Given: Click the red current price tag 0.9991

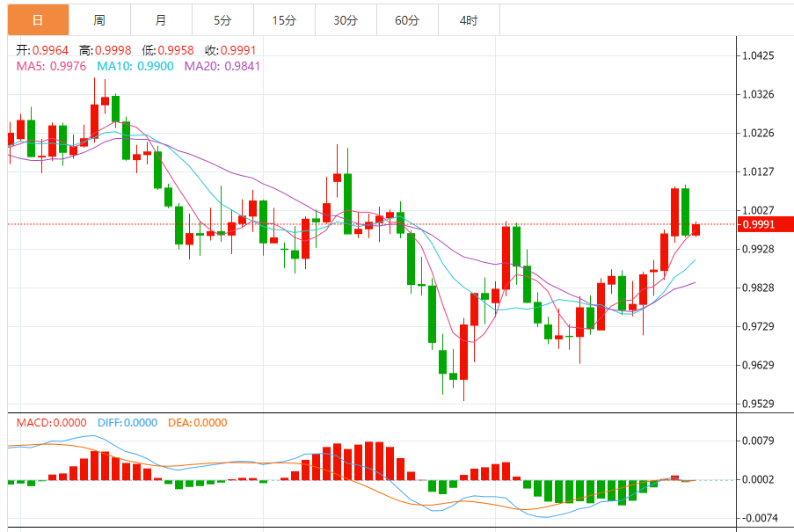Looking at the screenshot, I should [x=765, y=224].
